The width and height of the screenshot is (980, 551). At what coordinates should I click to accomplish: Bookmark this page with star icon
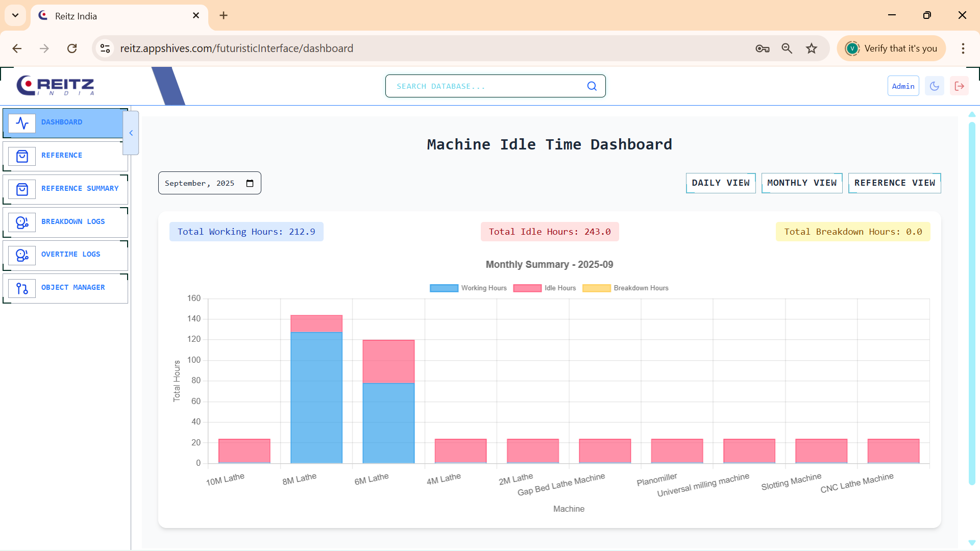point(811,48)
